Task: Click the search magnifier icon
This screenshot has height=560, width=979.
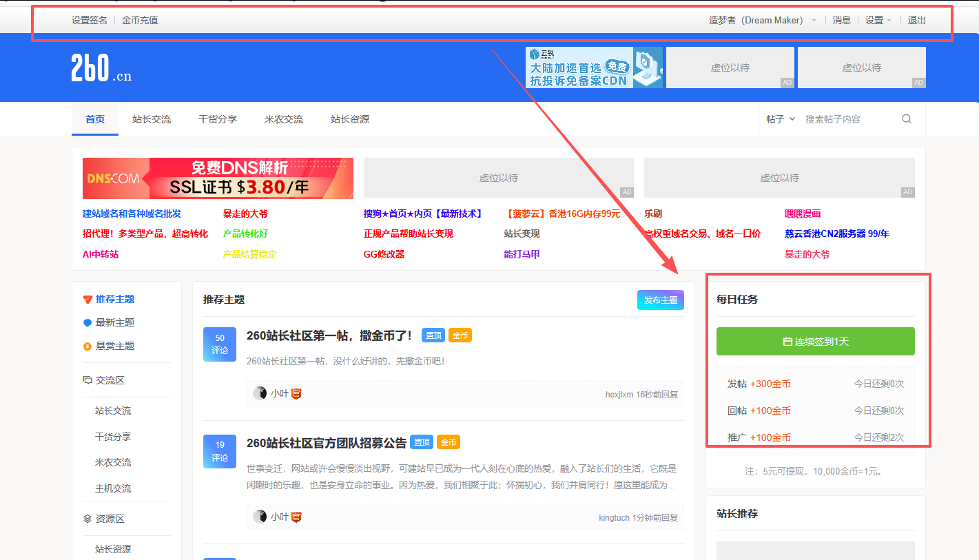Action: [907, 118]
